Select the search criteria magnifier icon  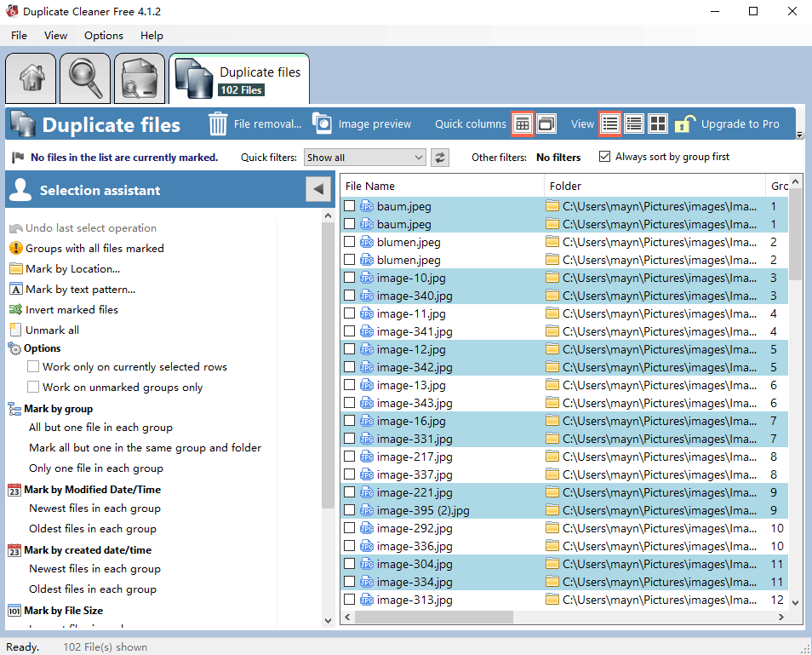point(83,78)
